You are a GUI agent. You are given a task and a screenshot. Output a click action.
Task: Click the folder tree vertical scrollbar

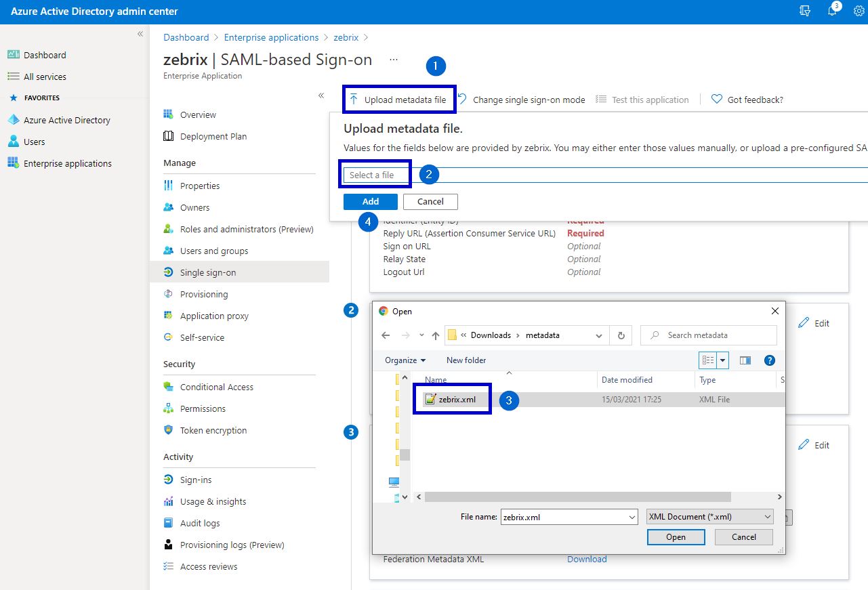click(x=405, y=455)
